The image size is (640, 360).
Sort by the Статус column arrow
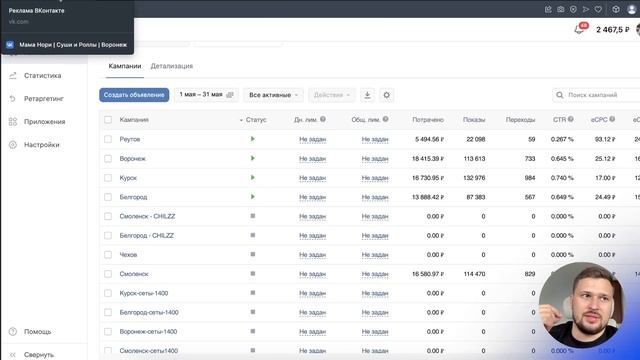241,120
